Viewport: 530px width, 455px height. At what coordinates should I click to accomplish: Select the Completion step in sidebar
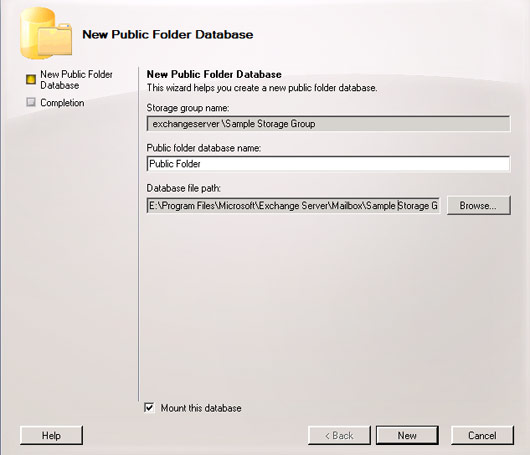62,103
